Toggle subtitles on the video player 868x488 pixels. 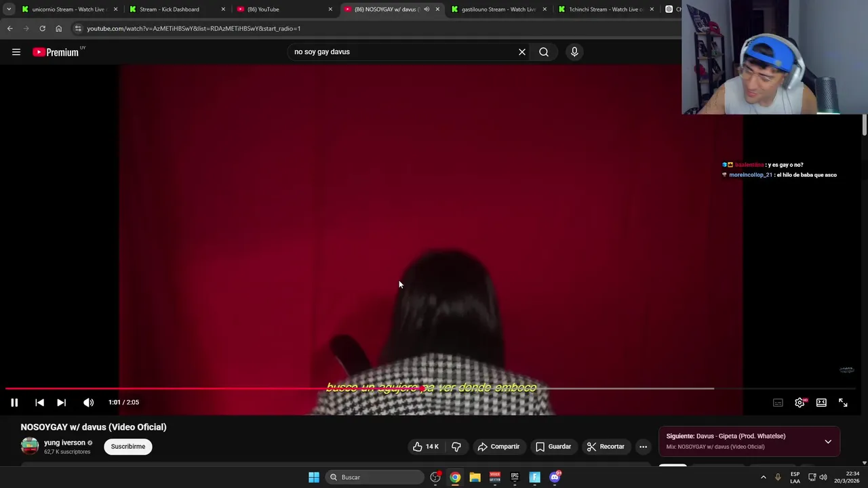[x=778, y=403]
